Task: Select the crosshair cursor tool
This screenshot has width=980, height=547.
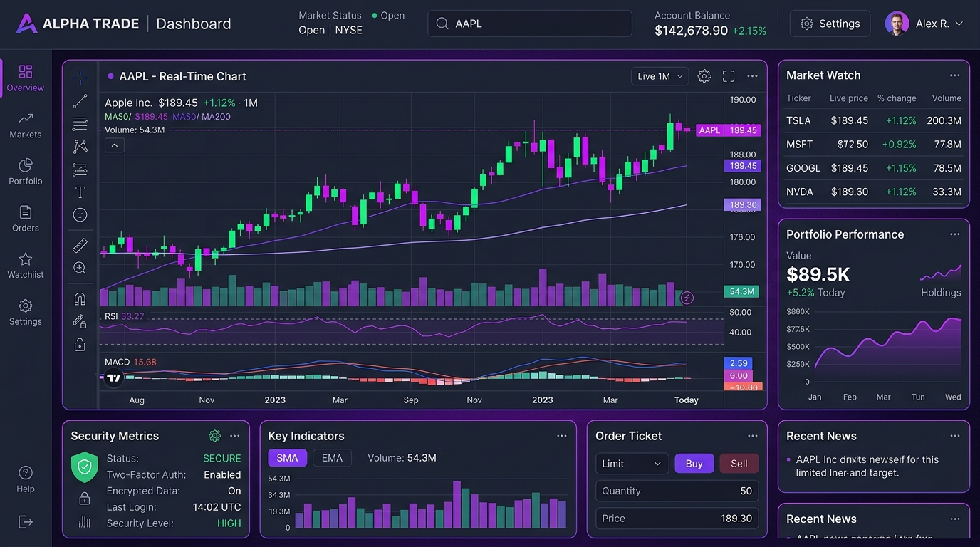Action: [x=80, y=77]
